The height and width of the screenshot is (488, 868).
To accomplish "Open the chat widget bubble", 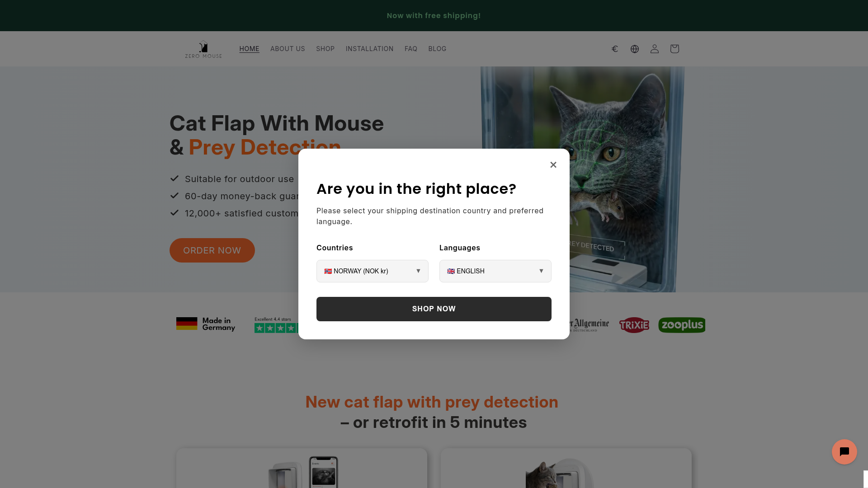I will tap(844, 452).
